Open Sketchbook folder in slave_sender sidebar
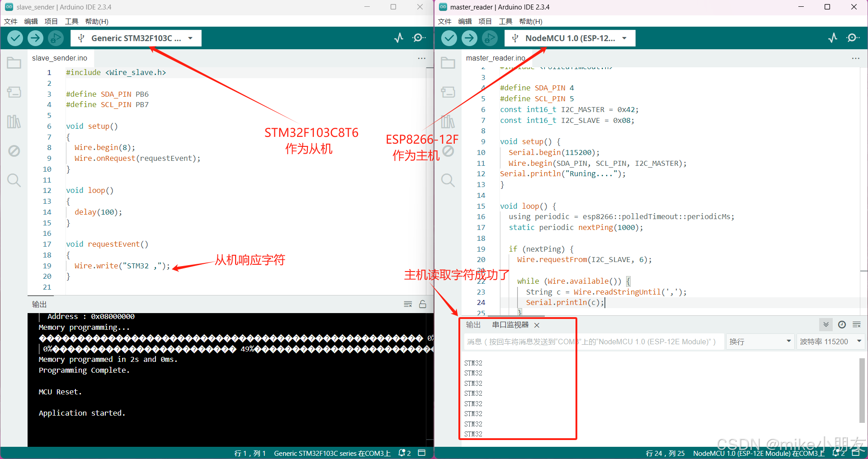 click(x=14, y=63)
